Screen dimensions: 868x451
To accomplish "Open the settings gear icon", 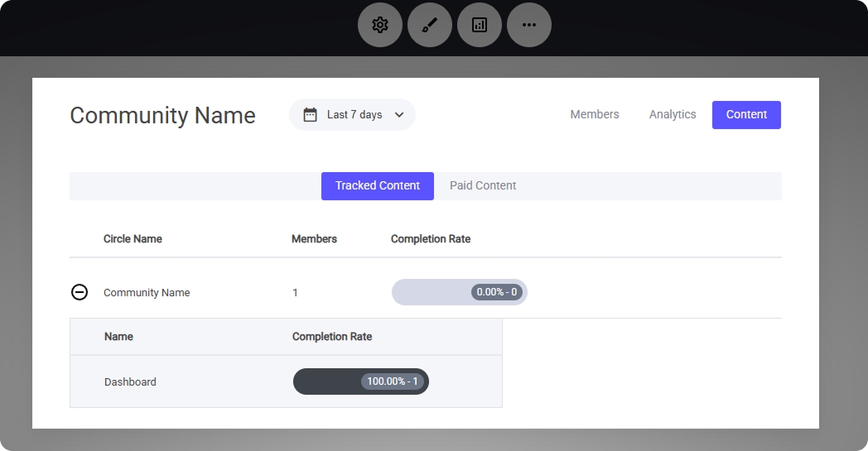I will point(380,25).
